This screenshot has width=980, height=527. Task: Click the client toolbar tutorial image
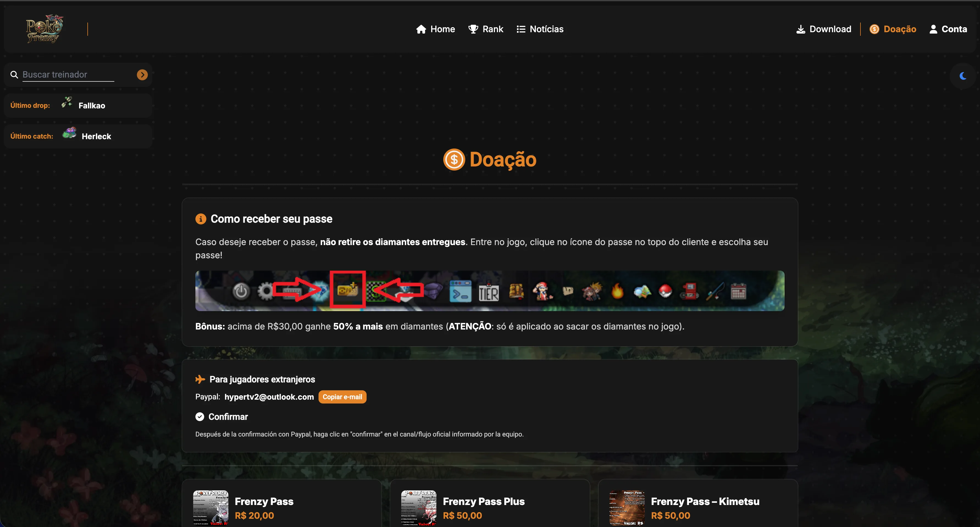pyautogui.click(x=490, y=291)
